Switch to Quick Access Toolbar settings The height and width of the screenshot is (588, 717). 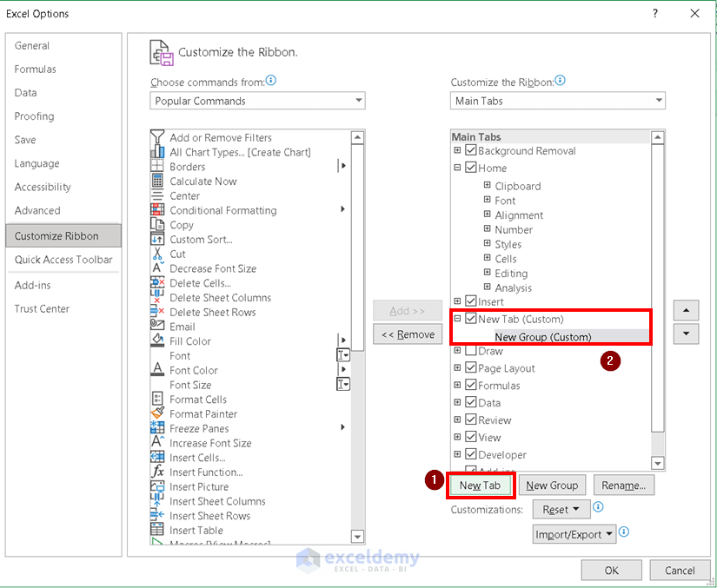[x=63, y=260]
